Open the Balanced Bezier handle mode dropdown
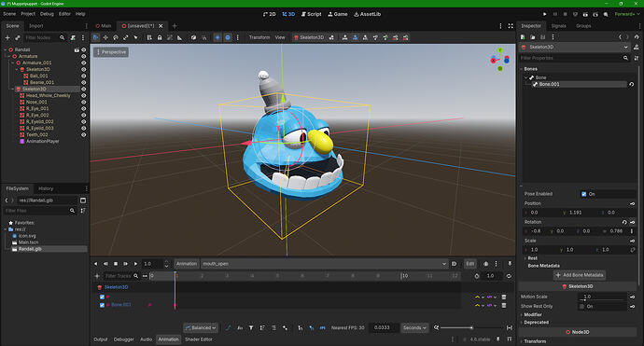This screenshot has height=346, width=644. click(201, 328)
